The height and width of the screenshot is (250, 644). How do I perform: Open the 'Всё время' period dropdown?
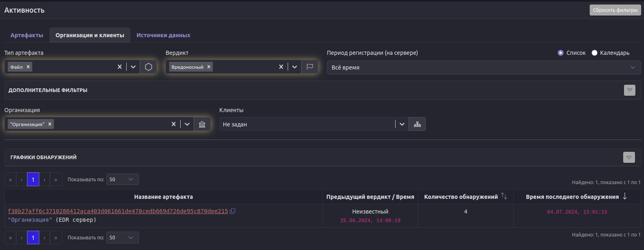[483, 68]
